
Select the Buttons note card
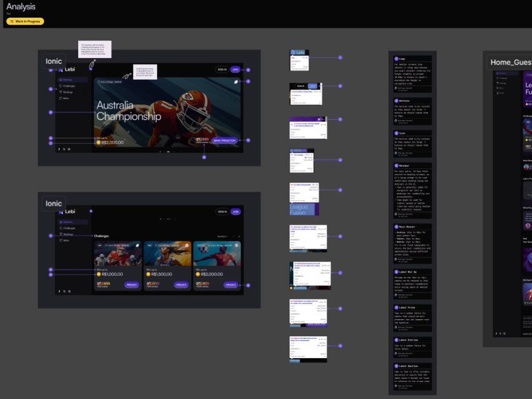(x=412, y=111)
